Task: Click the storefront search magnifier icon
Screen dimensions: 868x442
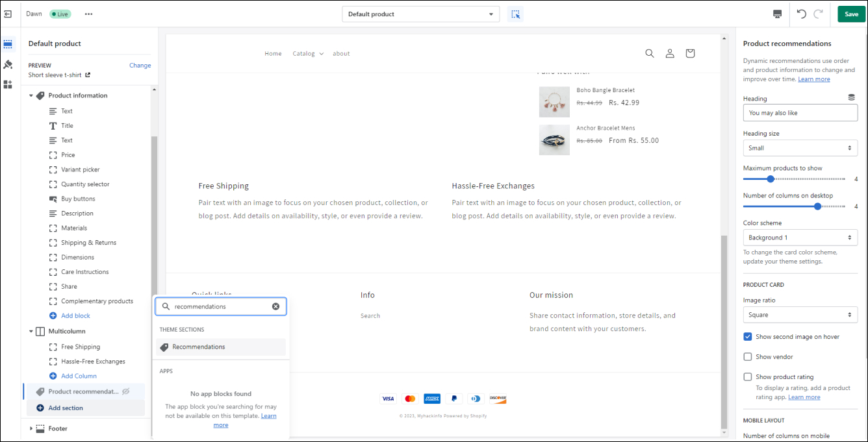Action: [x=650, y=53]
